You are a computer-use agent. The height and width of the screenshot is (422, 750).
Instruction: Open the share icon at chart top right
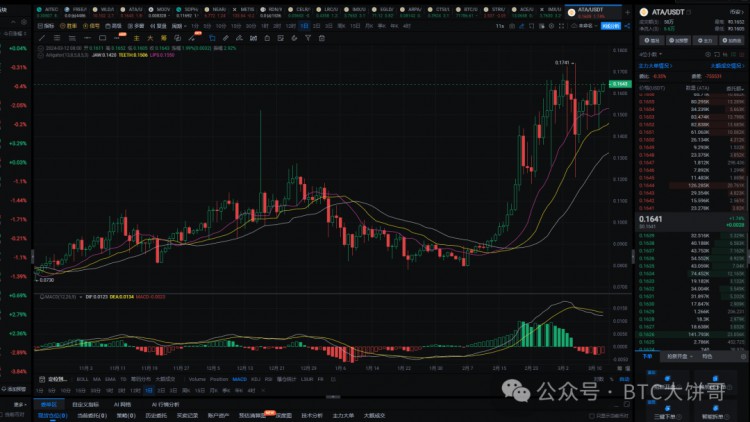627,26
